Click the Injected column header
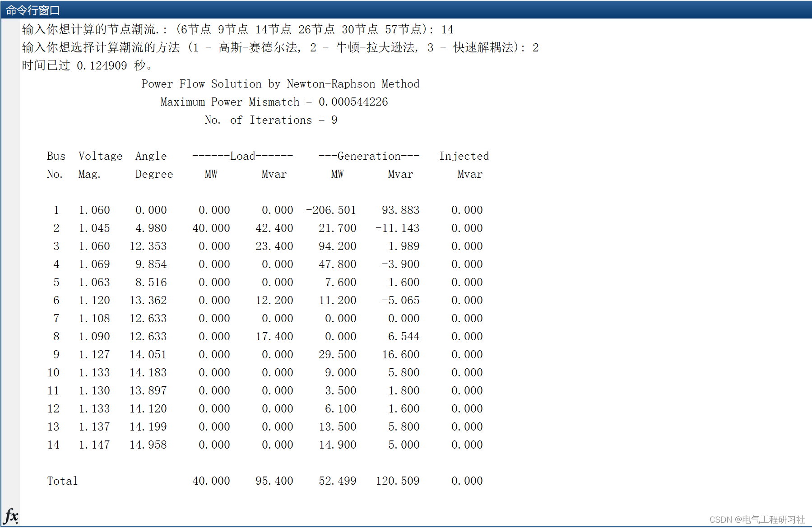812x528 pixels. click(464, 156)
